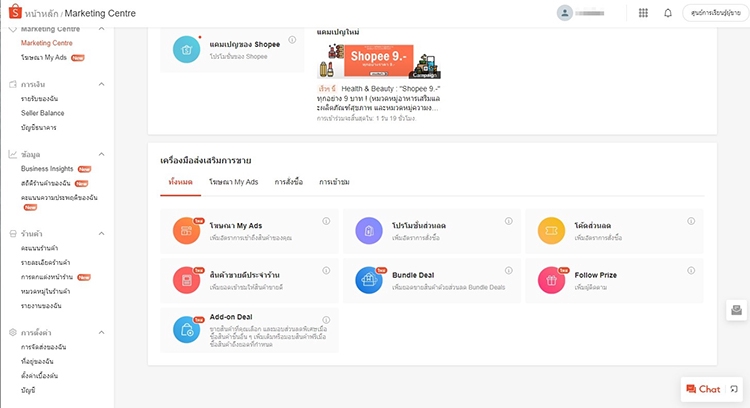The image size is (750, 408).
Task: Open the โค้ดส่วนลด card title
Action: 593,226
